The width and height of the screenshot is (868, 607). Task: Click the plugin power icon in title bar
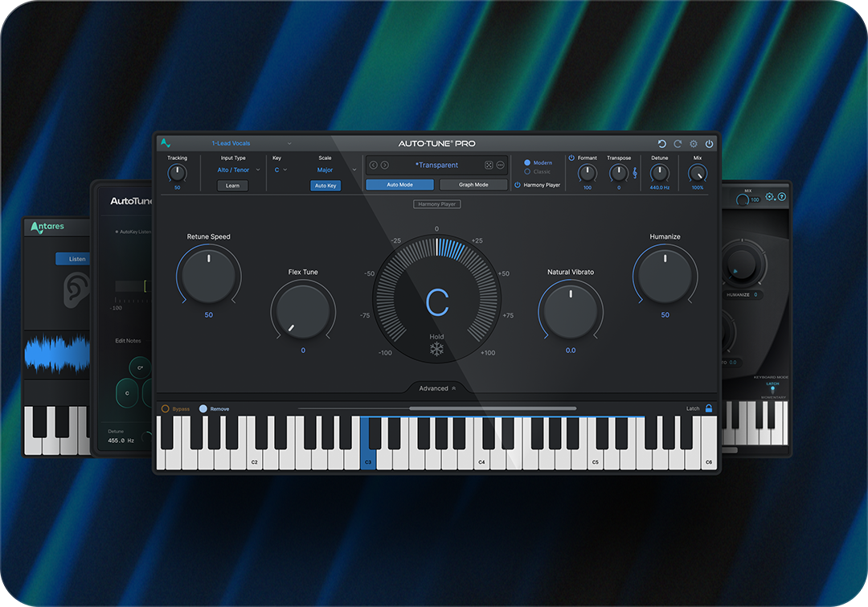709,144
